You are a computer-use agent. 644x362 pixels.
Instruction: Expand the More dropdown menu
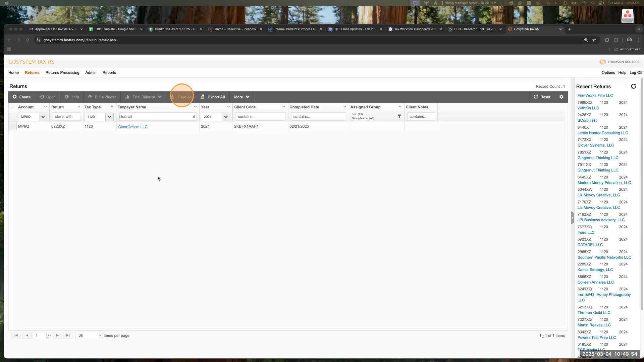(x=241, y=97)
